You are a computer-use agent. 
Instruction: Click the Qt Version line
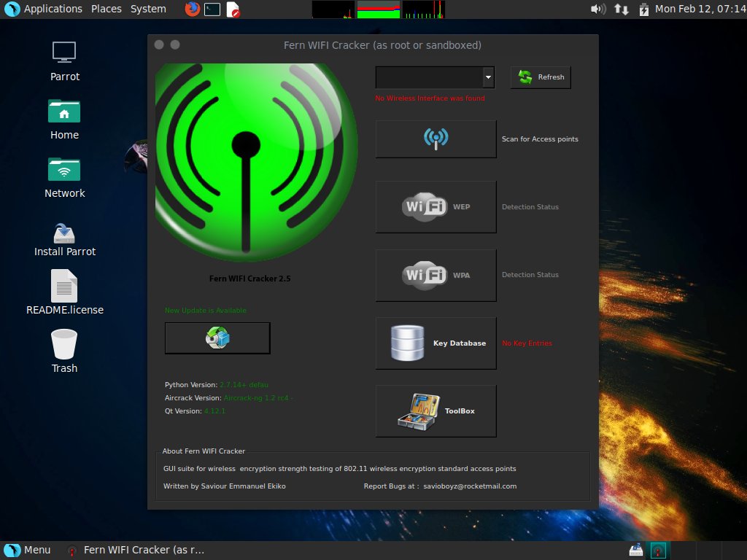point(196,411)
